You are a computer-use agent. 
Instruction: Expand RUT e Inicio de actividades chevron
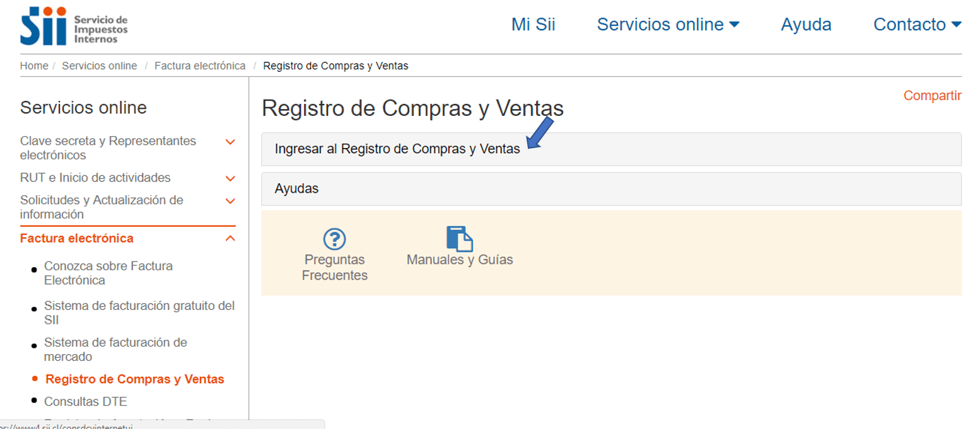(x=230, y=178)
